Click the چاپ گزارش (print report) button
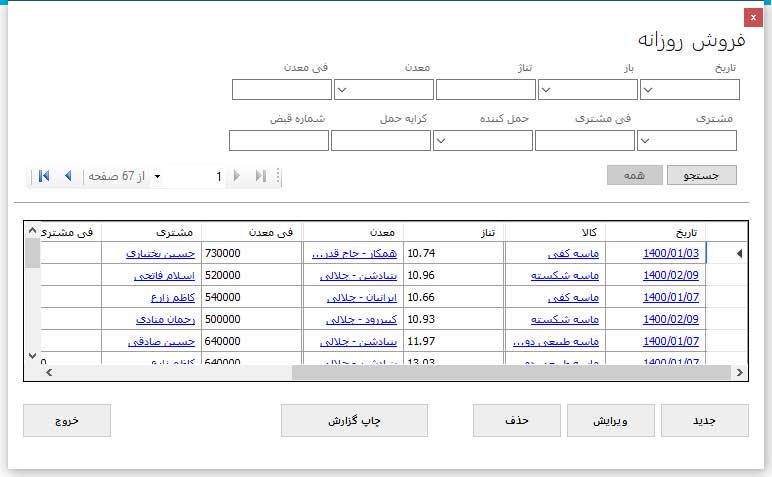Screen dimensions: 772x477 (354, 421)
